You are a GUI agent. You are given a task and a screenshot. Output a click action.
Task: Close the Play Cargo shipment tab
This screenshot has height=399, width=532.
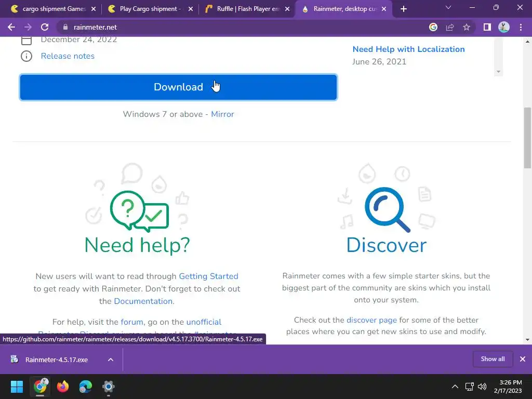pyautogui.click(x=191, y=9)
